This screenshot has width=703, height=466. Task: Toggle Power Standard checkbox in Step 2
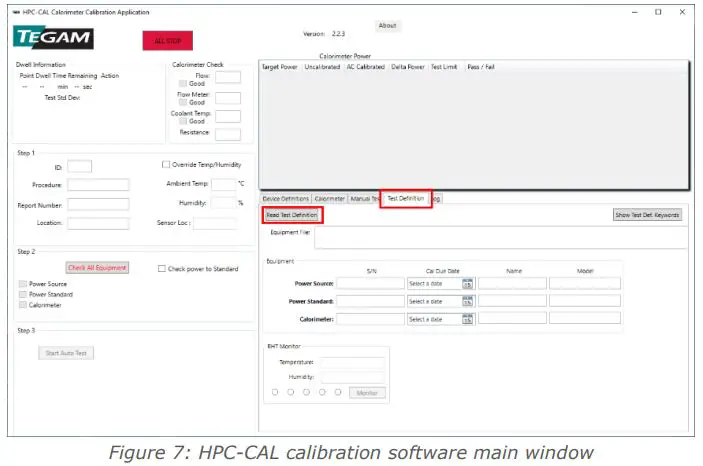23,294
